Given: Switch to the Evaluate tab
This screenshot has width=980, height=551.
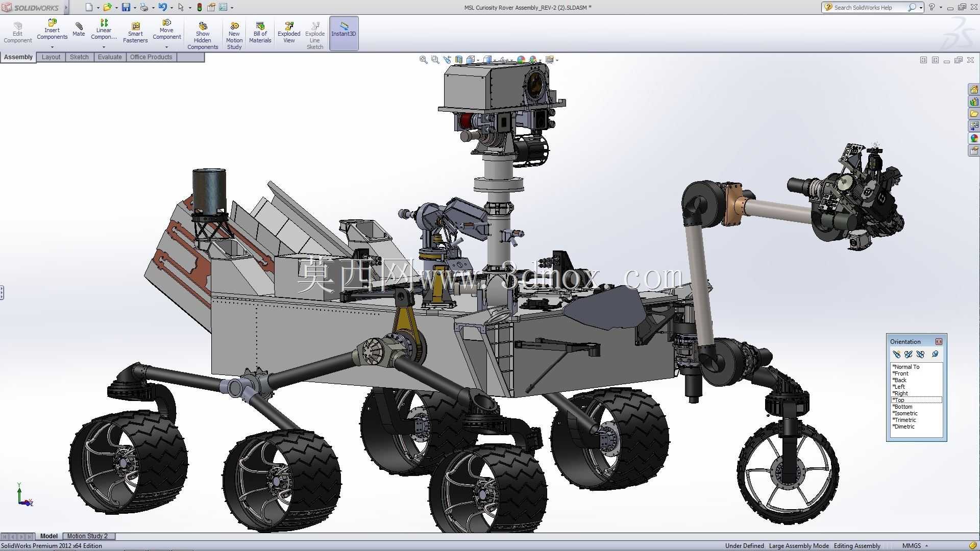Looking at the screenshot, I should (x=110, y=57).
